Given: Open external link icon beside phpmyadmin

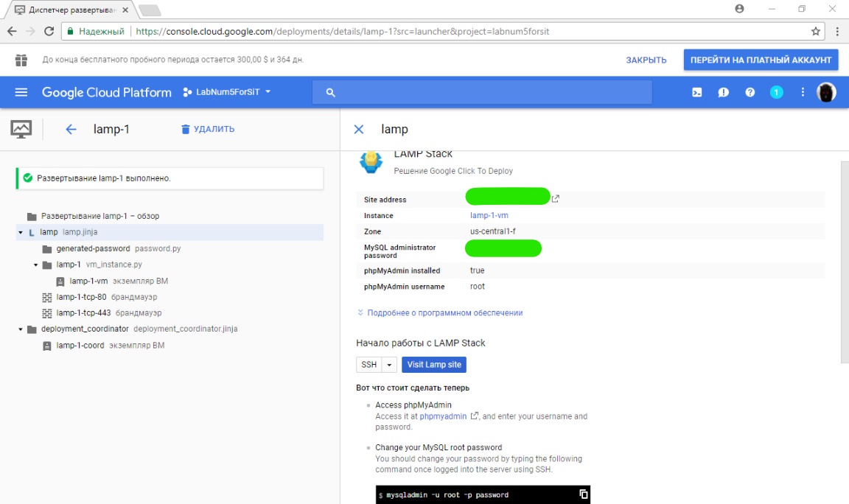Looking at the screenshot, I should click(475, 416).
